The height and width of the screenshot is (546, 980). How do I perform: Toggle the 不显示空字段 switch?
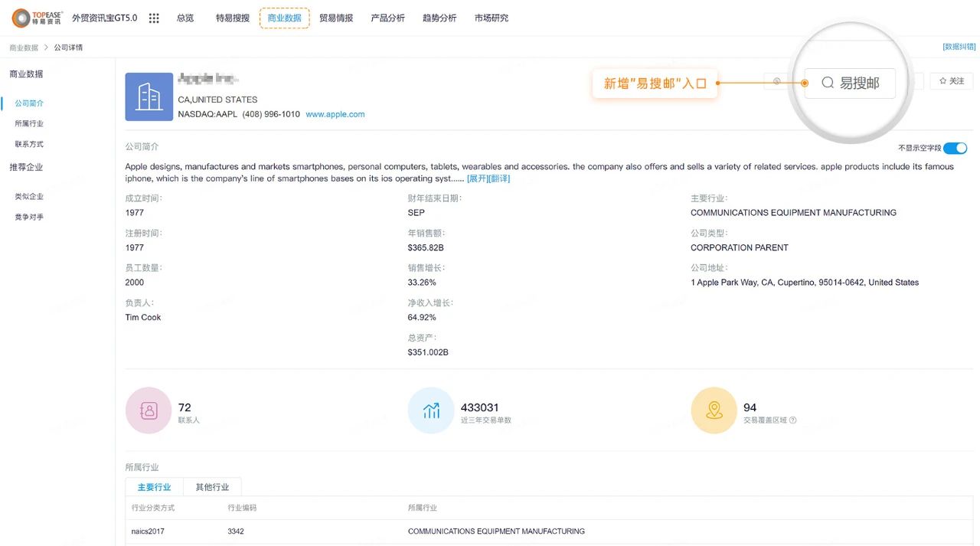click(x=955, y=149)
